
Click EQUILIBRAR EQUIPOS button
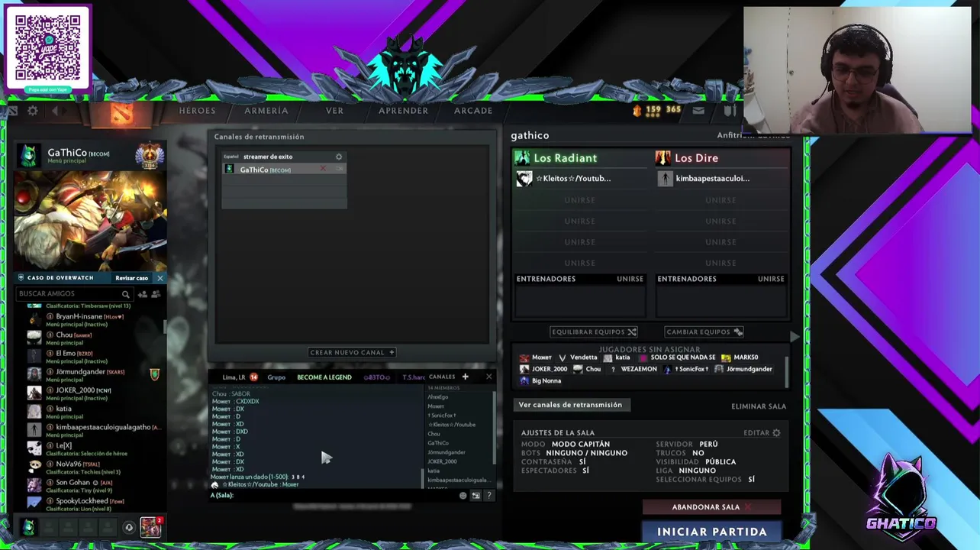pyautogui.click(x=594, y=332)
